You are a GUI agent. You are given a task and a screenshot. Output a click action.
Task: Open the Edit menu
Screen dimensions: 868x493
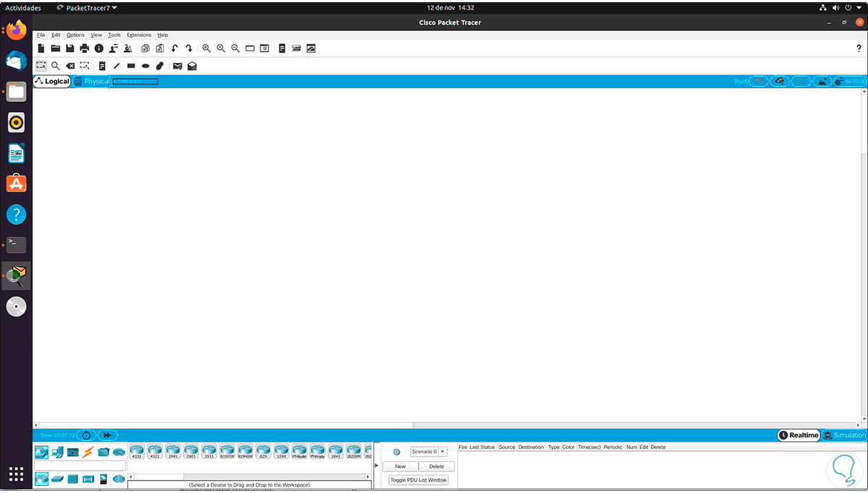click(x=56, y=35)
